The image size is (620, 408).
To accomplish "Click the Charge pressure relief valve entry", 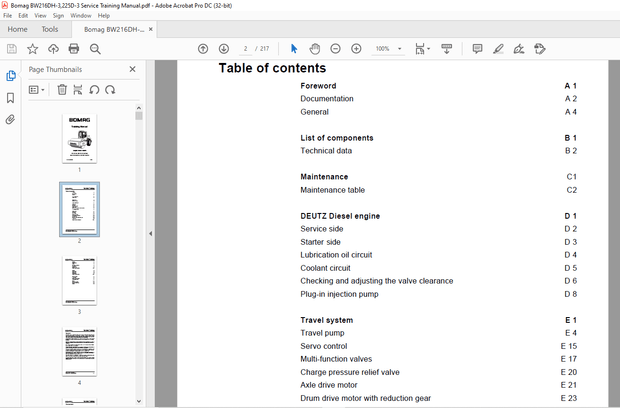I will pyautogui.click(x=350, y=372).
